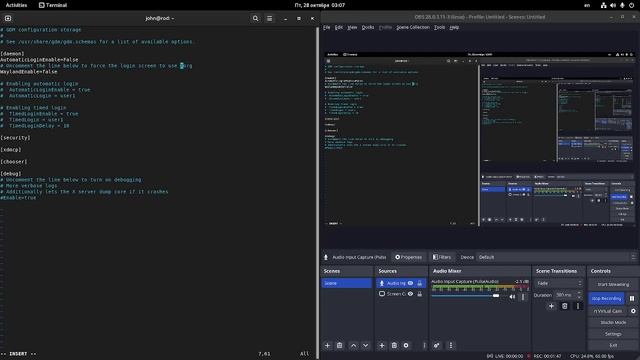This screenshot has width=640, height=360.
Task: Open system volume tray icon
Action: tap(613, 5)
